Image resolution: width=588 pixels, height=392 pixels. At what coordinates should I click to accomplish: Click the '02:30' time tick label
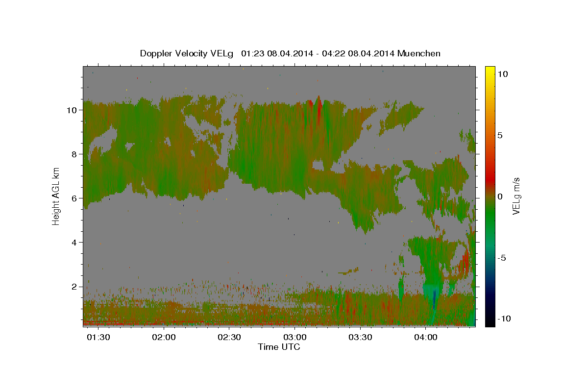pos(229,337)
